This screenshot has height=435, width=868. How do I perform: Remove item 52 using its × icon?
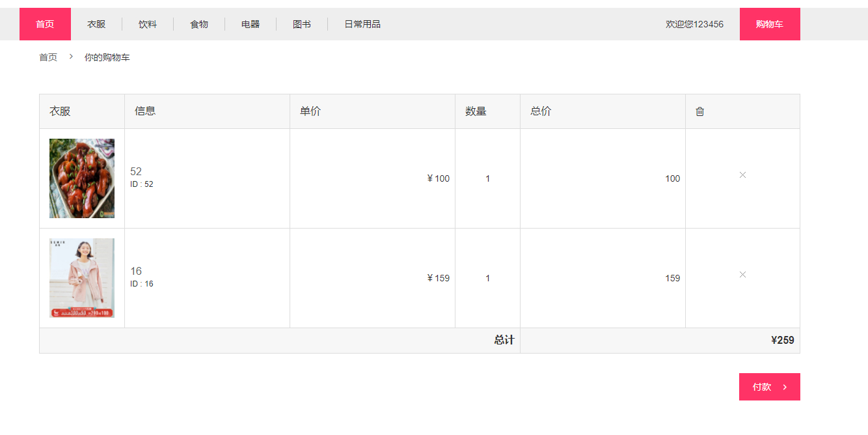742,175
